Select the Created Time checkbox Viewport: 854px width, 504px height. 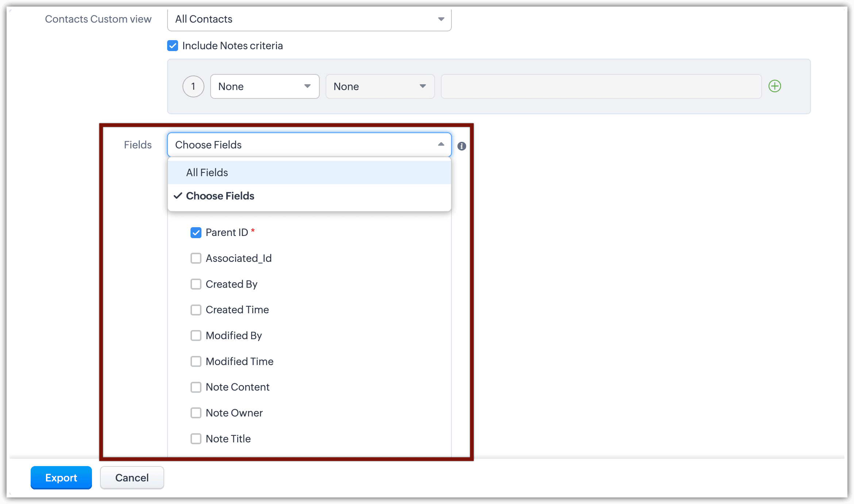pos(196,310)
